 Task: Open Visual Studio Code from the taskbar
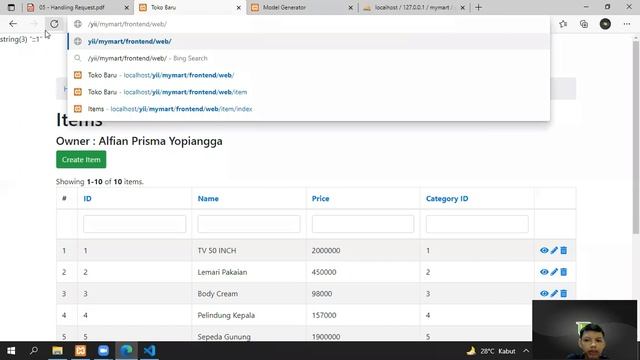point(149,351)
